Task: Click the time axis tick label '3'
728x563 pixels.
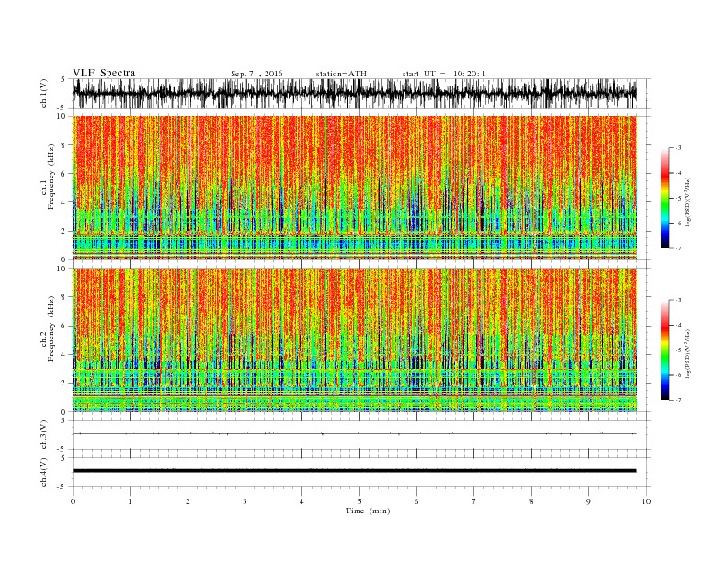Action: [x=245, y=501]
